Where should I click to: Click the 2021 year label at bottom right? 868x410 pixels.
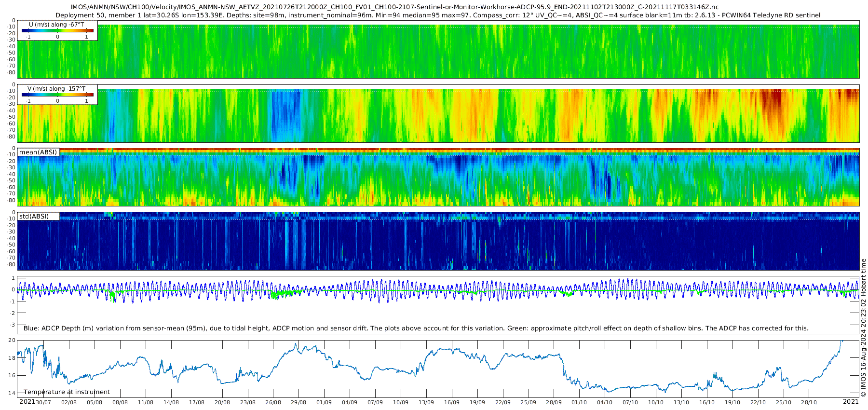pos(851,401)
